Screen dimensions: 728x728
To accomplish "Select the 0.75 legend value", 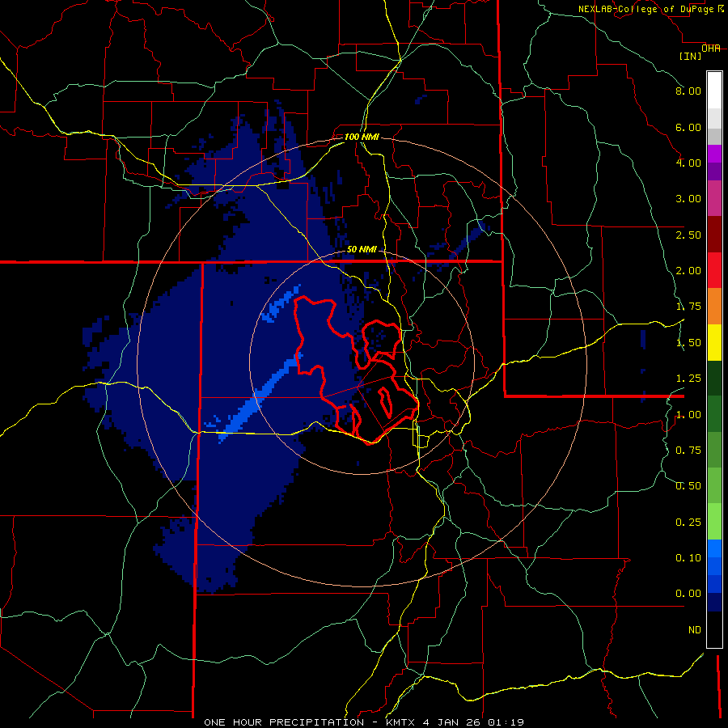I will tap(688, 451).
